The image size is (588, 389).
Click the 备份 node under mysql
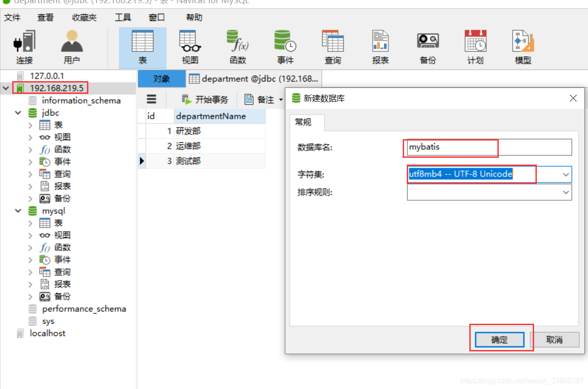[x=62, y=296]
